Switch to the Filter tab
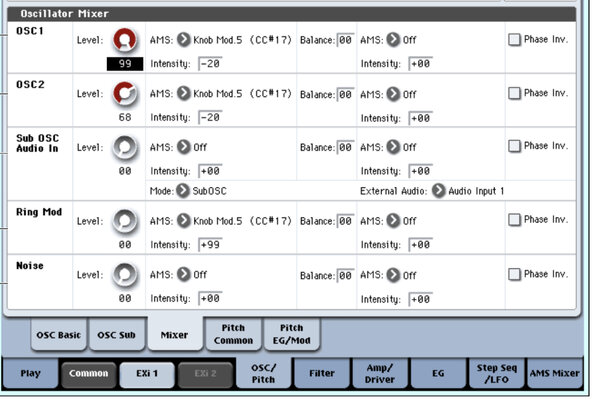Viewport: 594px width, 400px height. coord(322,373)
